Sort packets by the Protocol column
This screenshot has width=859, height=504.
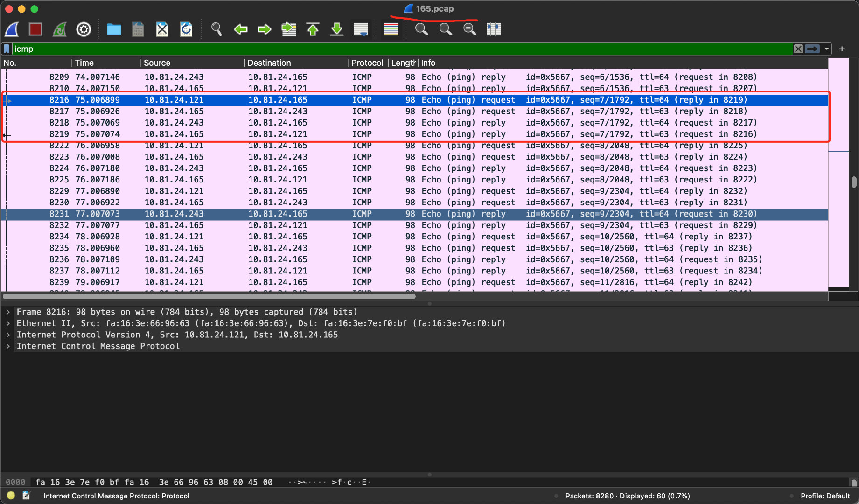coord(367,63)
